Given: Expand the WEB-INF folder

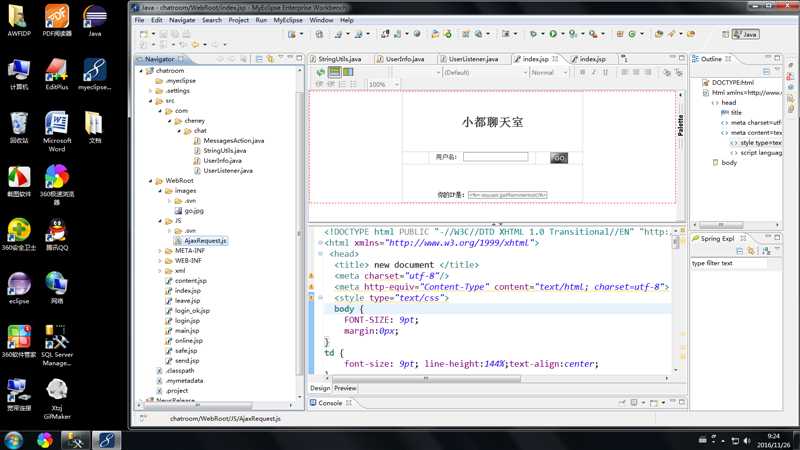Looking at the screenshot, I should click(160, 261).
